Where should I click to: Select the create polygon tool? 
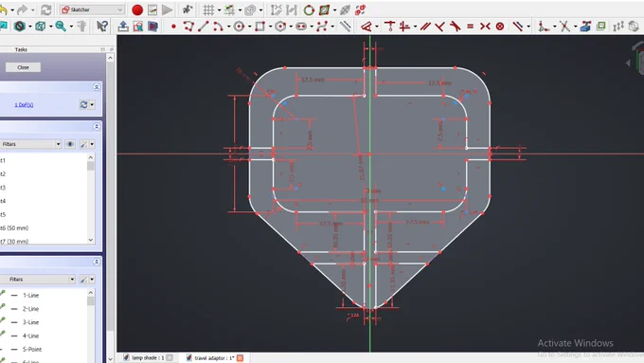[280, 27]
